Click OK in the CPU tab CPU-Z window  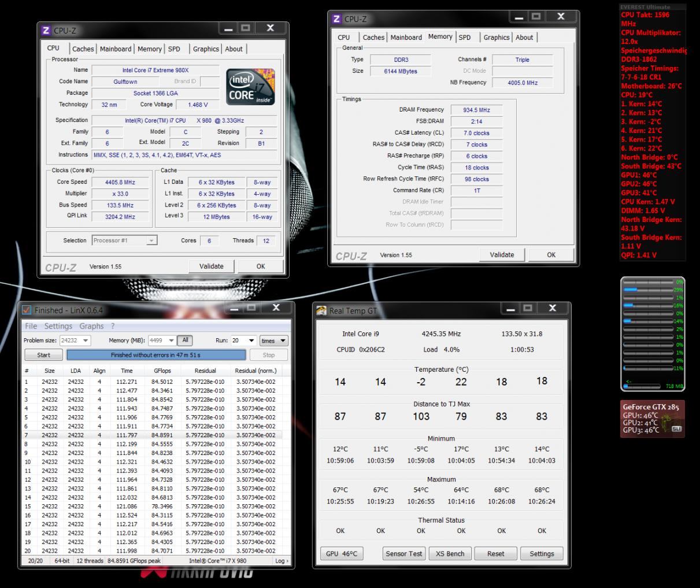tap(261, 267)
